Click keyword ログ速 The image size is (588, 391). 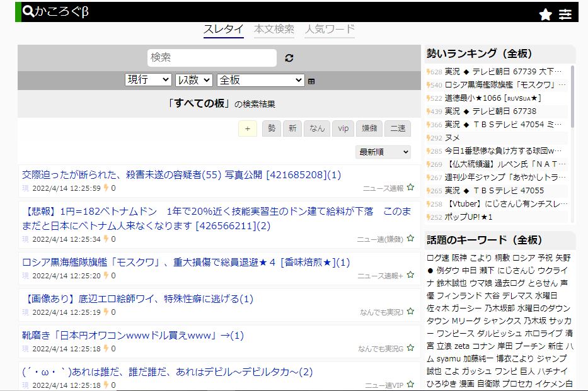437,258
